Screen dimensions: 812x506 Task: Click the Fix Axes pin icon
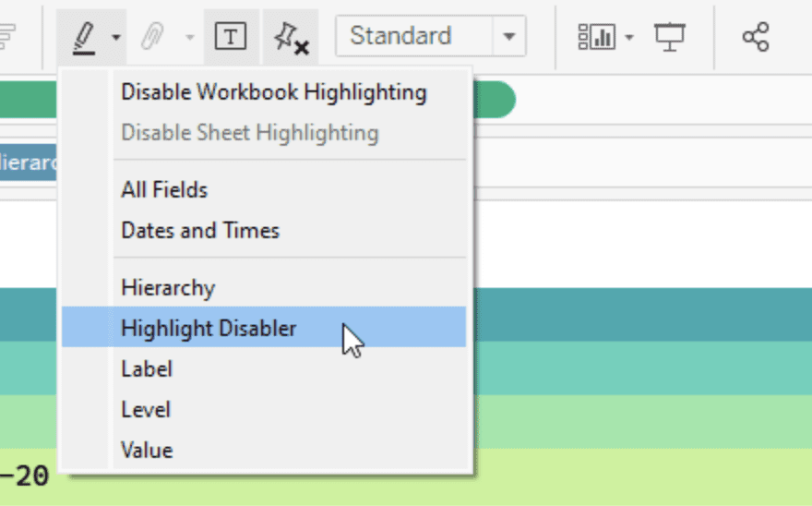tap(291, 37)
